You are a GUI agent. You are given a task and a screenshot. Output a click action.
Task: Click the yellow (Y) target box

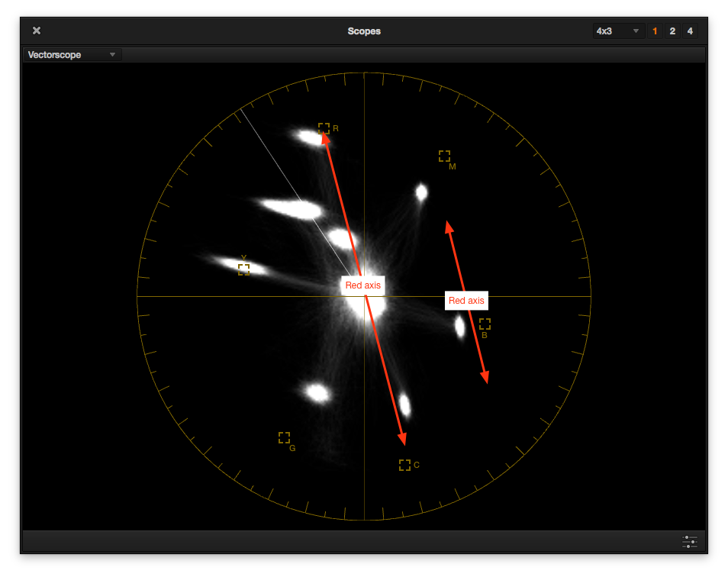[x=244, y=269]
